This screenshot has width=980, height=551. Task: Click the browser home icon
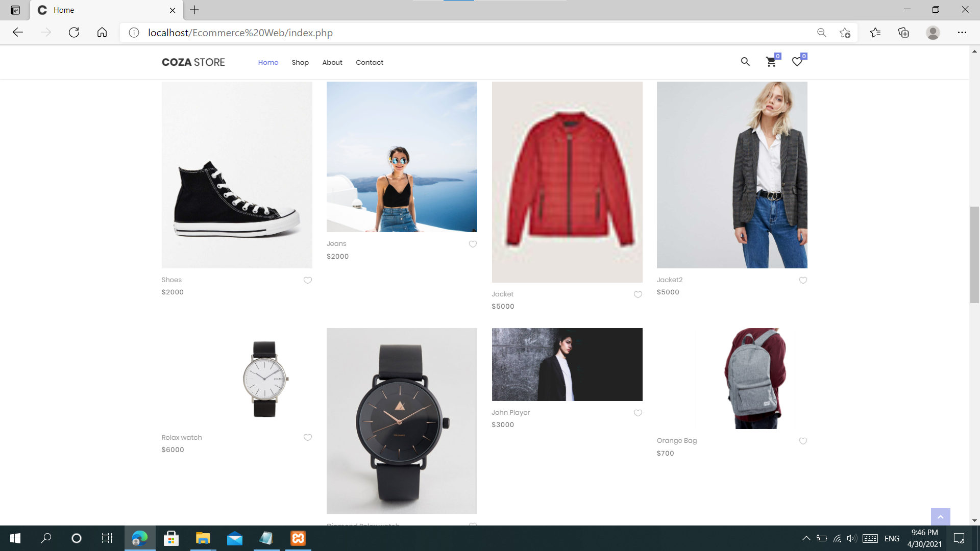pyautogui.click(x=102, y=33)
